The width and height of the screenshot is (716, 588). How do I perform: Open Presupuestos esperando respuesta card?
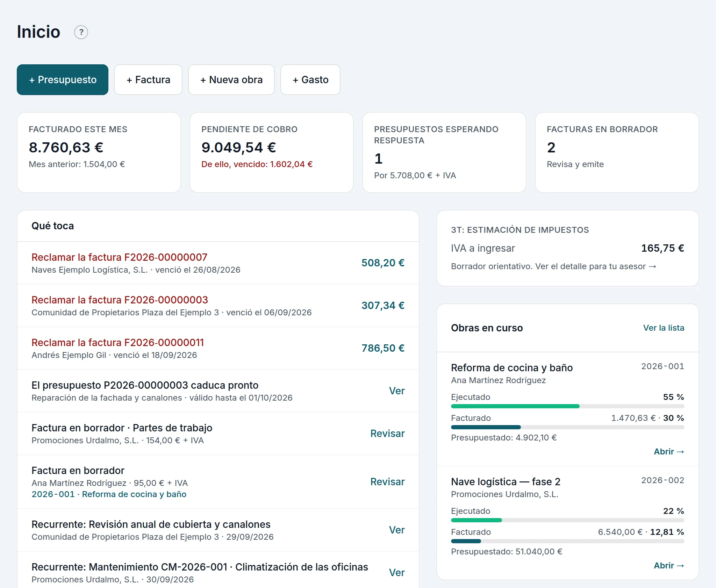coord(444,152)
